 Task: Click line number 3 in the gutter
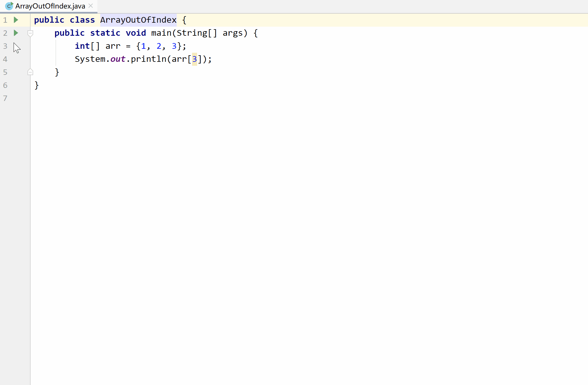5,46
